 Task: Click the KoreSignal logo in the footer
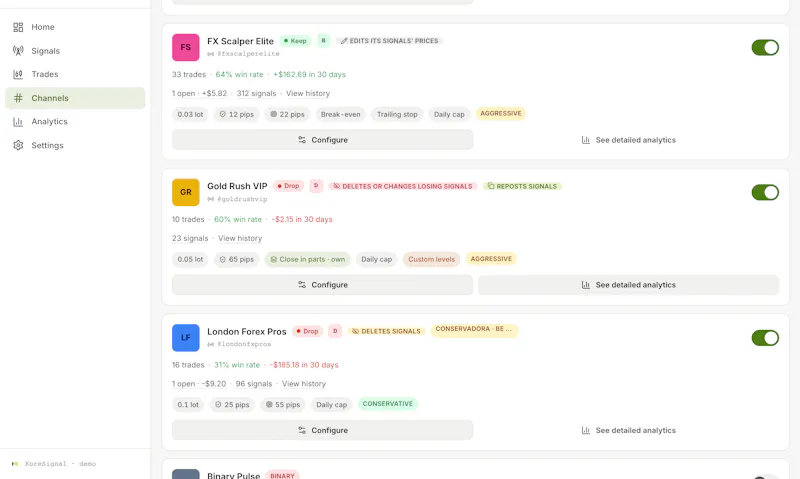pos(15,464)
